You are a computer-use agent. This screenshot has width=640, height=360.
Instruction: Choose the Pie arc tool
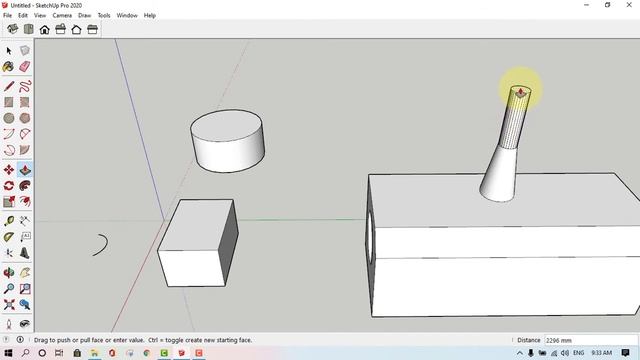click(x=25, y=150)
